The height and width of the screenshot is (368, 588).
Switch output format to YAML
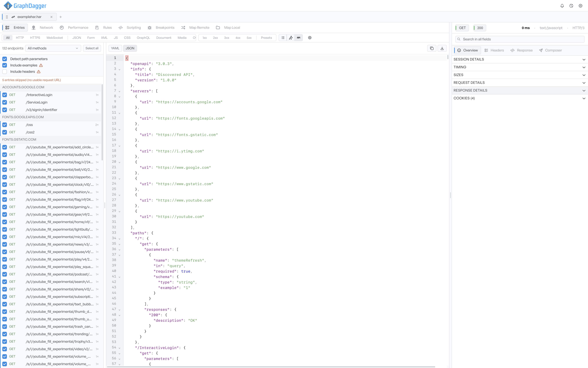pyautogui.click(x=115, y=48)
